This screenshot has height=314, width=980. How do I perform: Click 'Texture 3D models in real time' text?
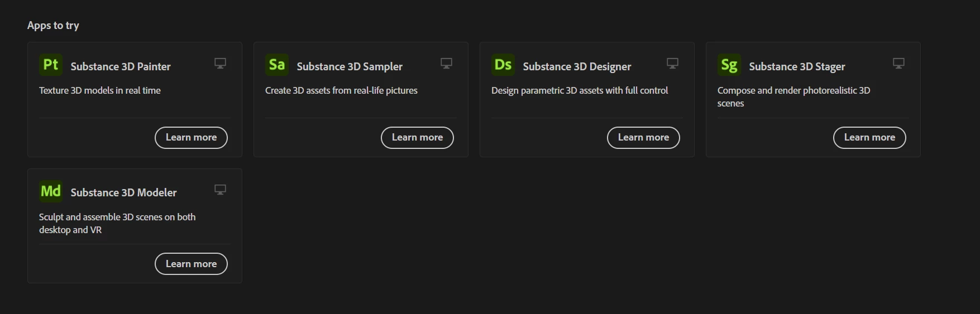pyautogui.click(x=100, y=90)
